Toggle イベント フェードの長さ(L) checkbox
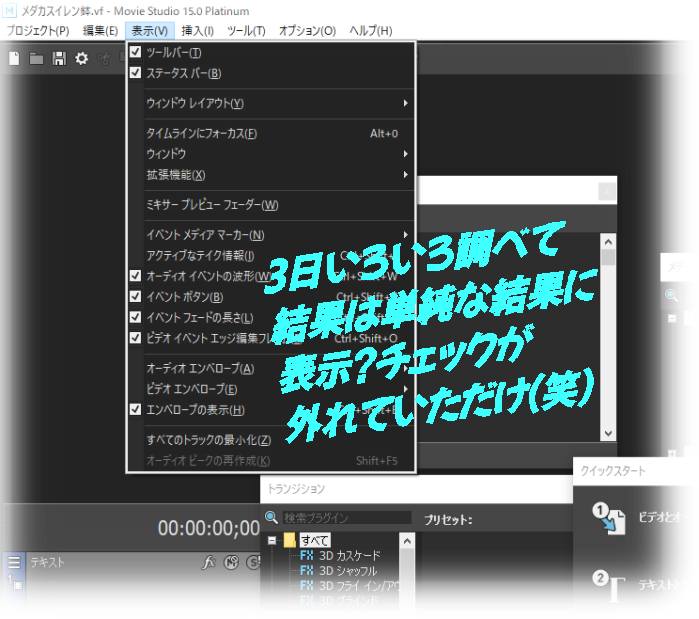 (136, 317)
